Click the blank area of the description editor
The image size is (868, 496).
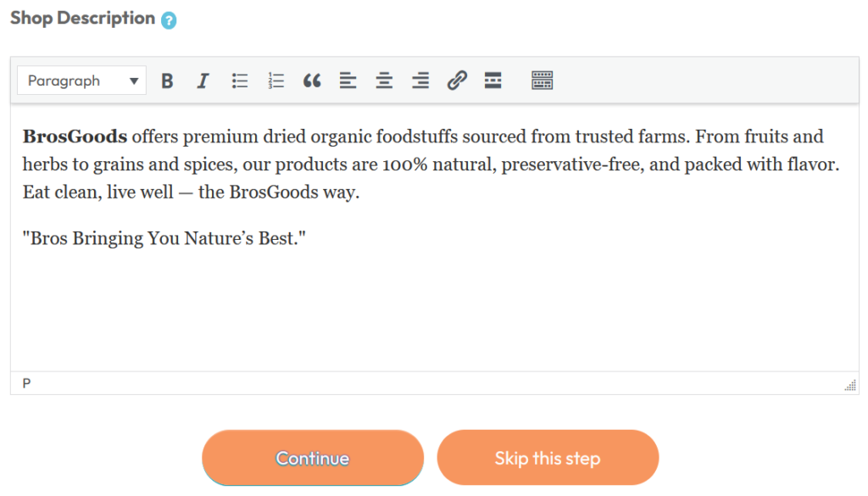point(434,314)
